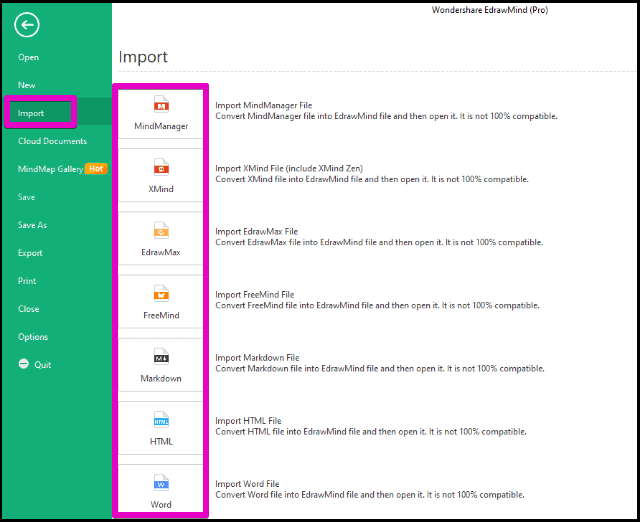This screenshot has width=640, height=522.
Task: Click the Quit minus circle icon
Action: click(x=24, y=364)
